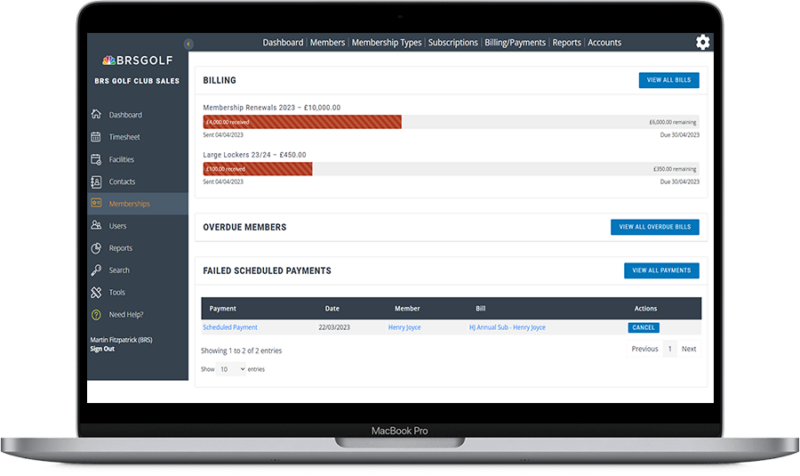The height and width of the screenshot is (476, 800).
Task: Select the Facilities icon in sidebar
Action: tap(96, 159)
